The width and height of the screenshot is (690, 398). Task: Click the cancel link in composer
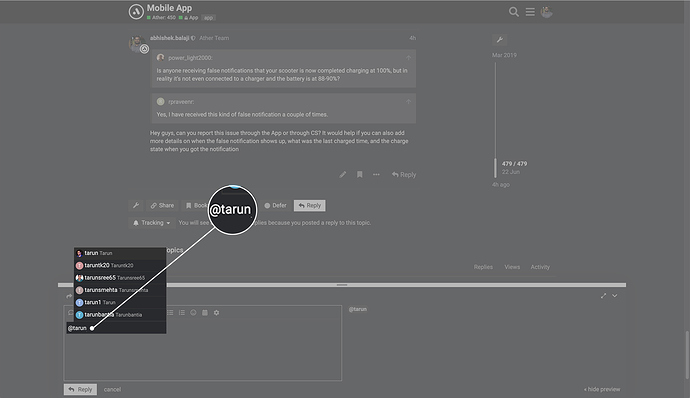point(112,389)
